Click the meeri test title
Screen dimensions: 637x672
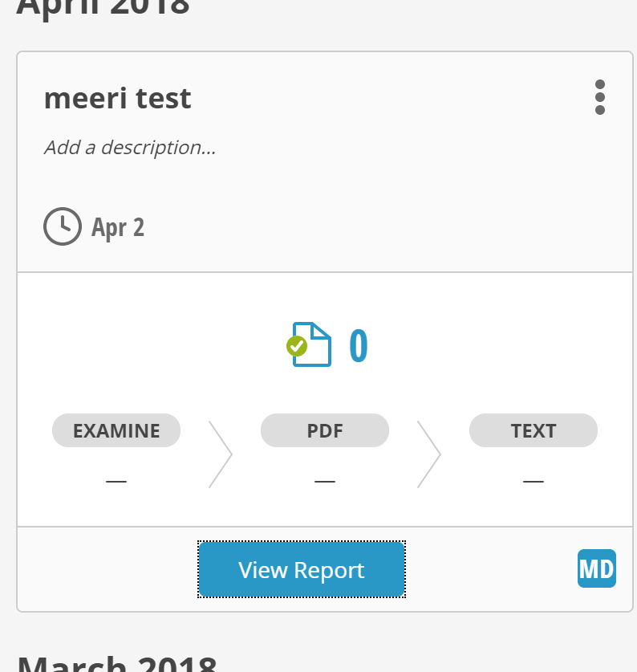(x=117, y=98)
